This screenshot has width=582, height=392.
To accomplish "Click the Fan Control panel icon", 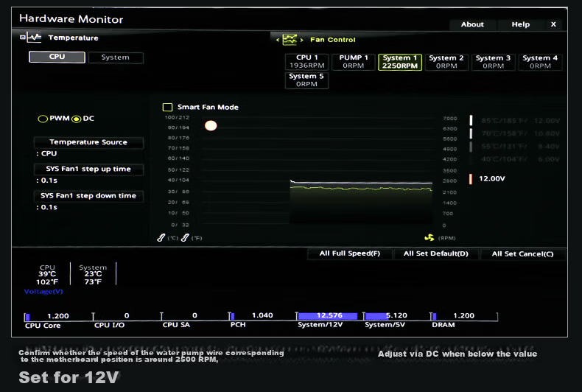I will point(290,39).
